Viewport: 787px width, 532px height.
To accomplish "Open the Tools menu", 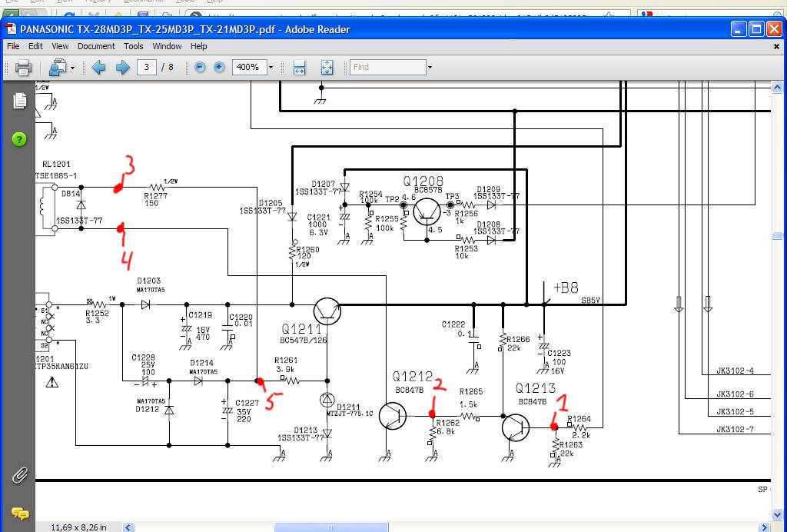I will (134, 46).
